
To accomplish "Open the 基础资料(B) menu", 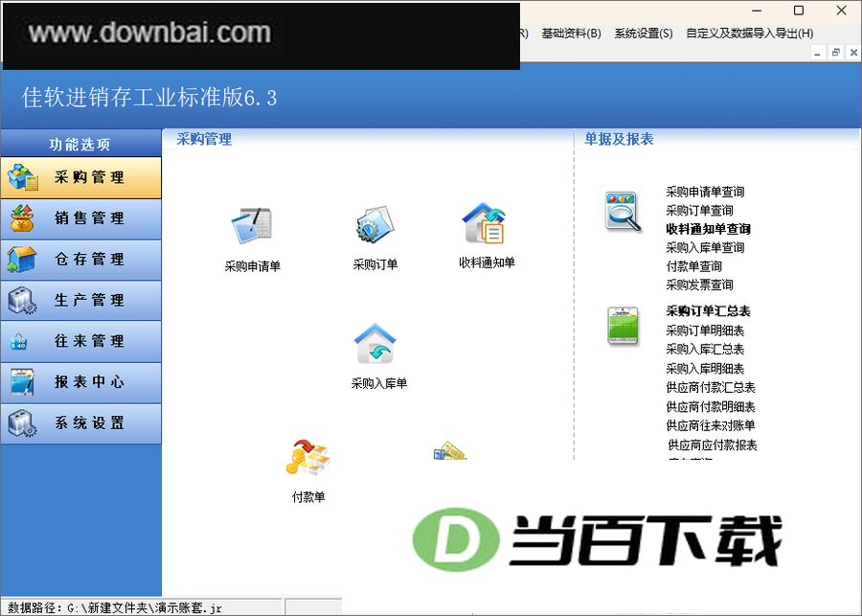I will pyautogui.click(x=571, y=34).
